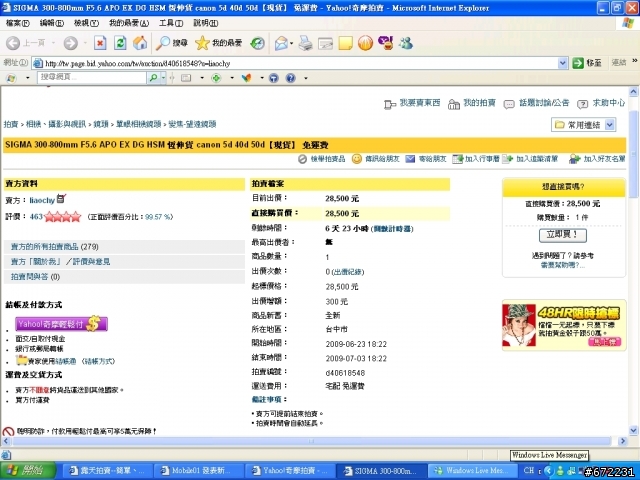Click the horizontal scrollbar track
640x480 pixels.
(312, 441)
